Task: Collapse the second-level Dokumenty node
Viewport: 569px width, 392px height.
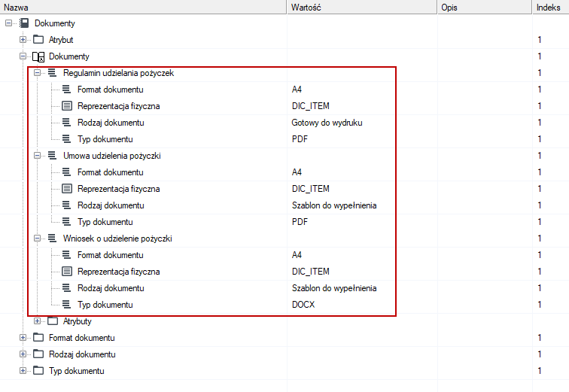Action: pyautogui.click(x=23, y=56)
